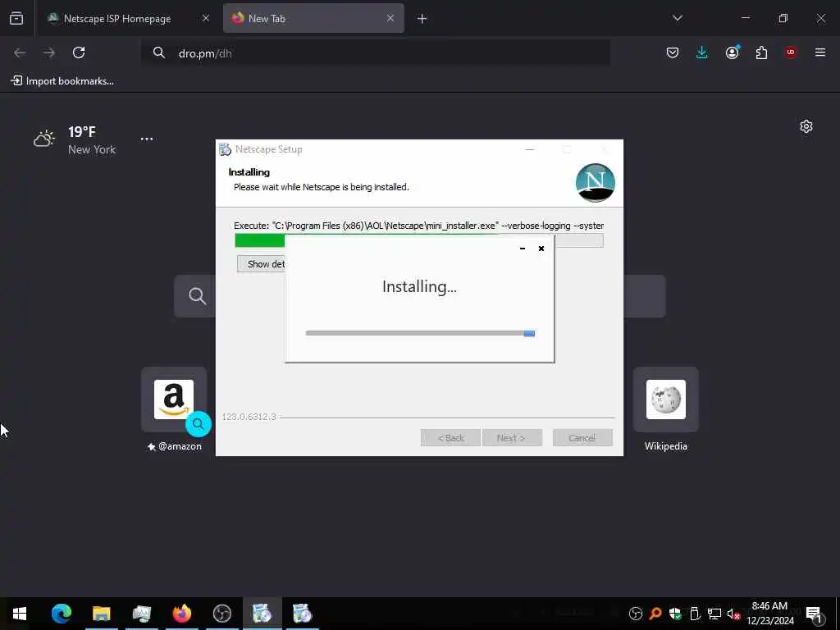The image size is (840, 630).
Task: Click the < Back button in setup
Action: coord(450,438)
